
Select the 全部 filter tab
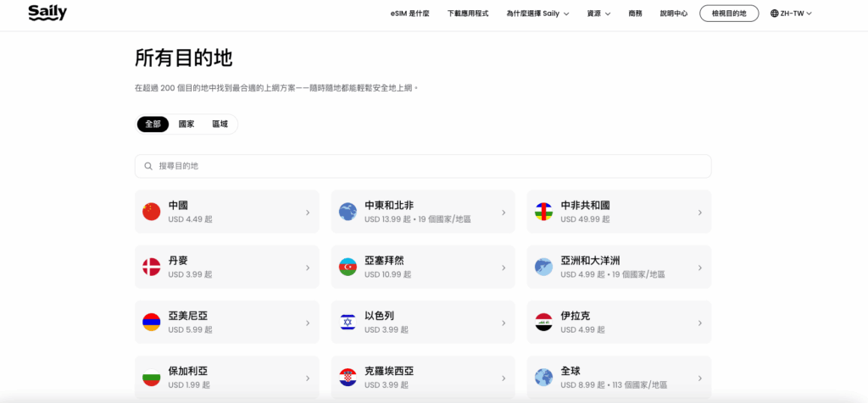pyautogui.click(x=153, y=124)
